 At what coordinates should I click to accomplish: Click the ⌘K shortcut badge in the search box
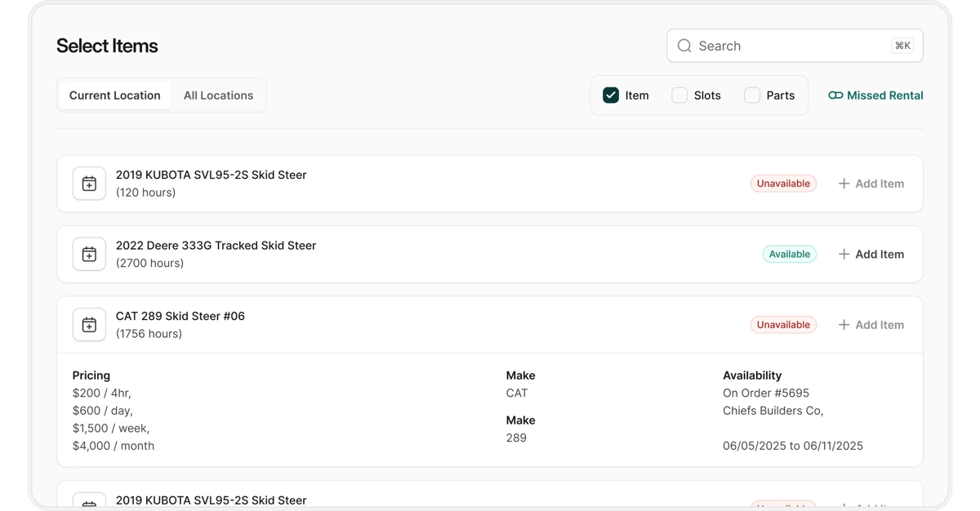point(902,46)
